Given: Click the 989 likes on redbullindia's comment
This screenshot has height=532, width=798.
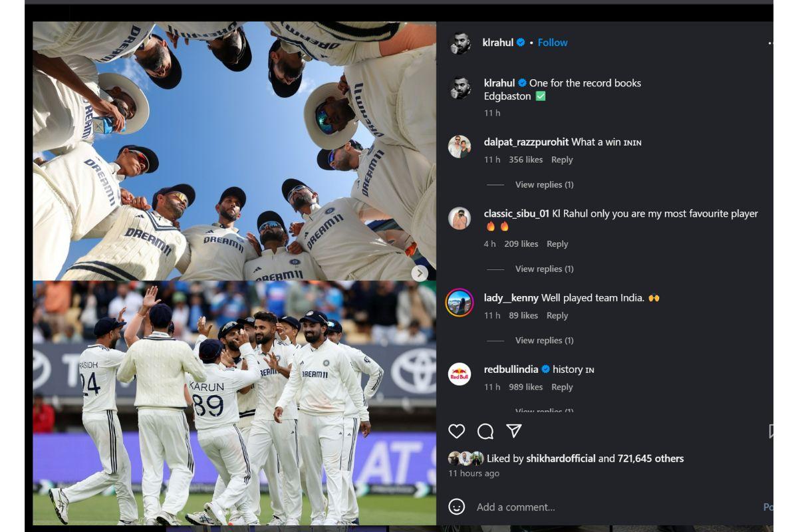Looking at the screenshot, I should (526, 386).
